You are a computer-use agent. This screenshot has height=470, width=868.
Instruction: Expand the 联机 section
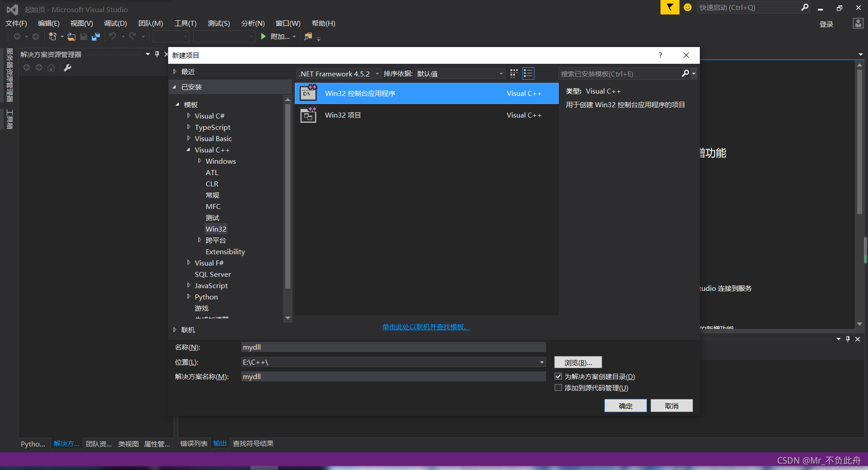click(x=175, y=330)
